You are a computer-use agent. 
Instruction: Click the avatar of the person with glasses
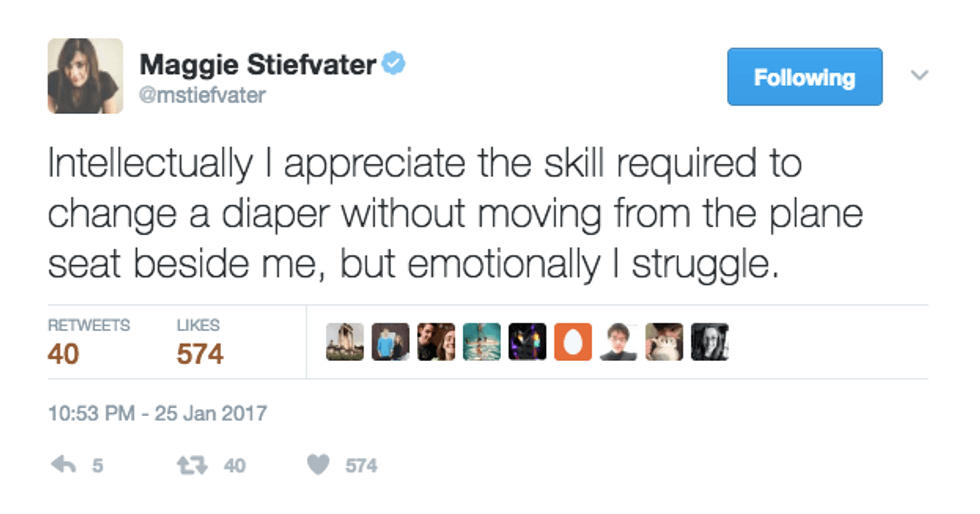click(x=619, y=342)
